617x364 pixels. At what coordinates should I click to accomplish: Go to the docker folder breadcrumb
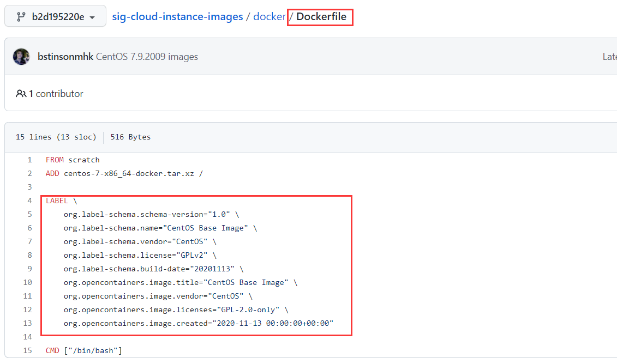click(269, 16)
